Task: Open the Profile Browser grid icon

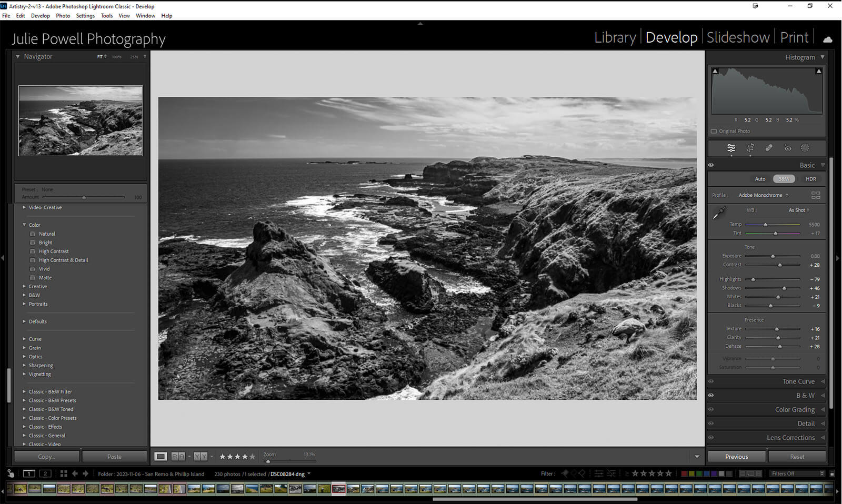Action: (x=816, y=195)
